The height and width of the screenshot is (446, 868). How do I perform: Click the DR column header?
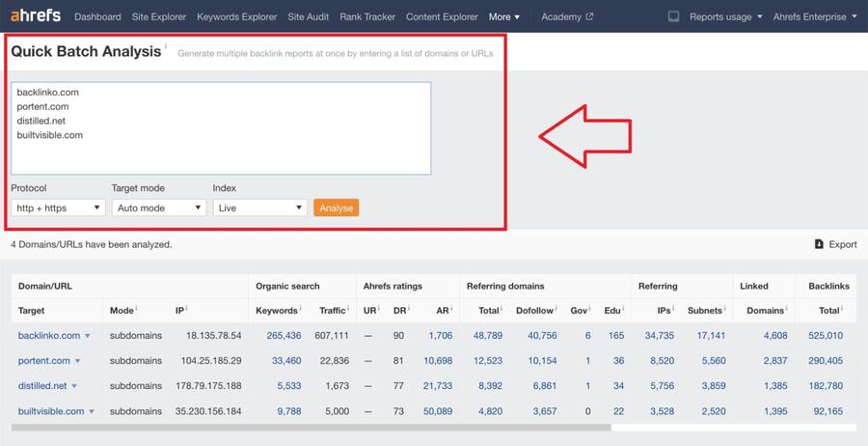click(399, 310)
